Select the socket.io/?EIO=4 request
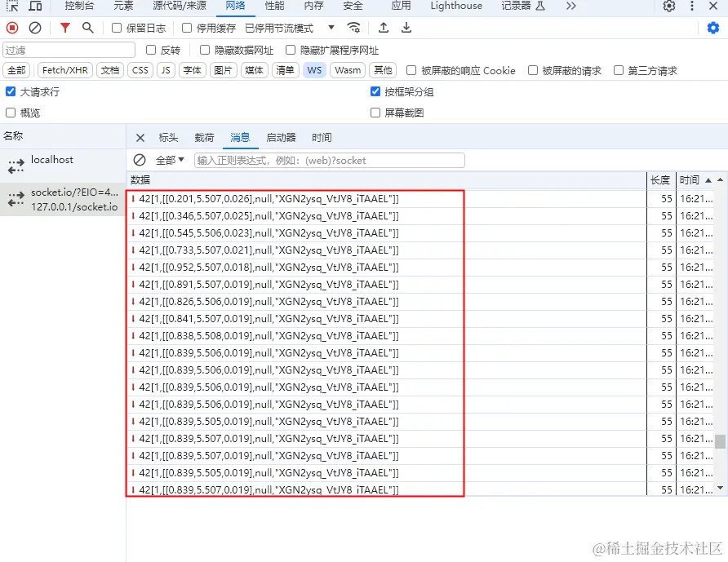This screenshot has height=562, width=728. (x=63, y=200)
